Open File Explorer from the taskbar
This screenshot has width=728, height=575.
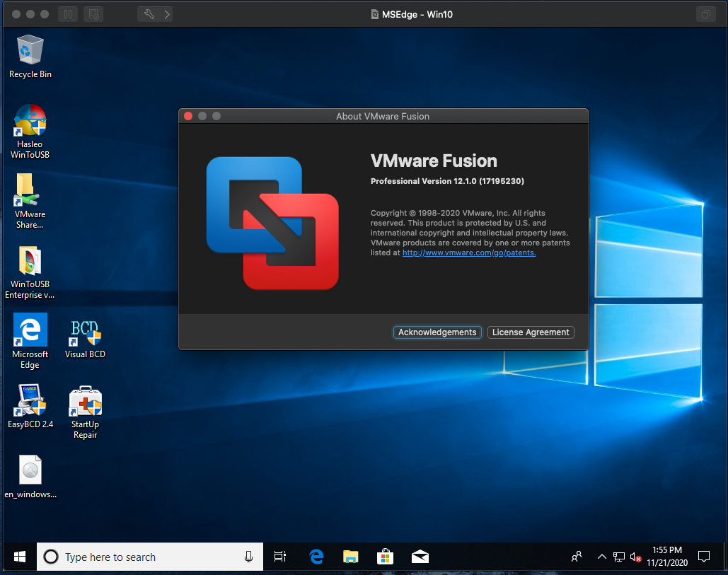(x=350, y=557)
